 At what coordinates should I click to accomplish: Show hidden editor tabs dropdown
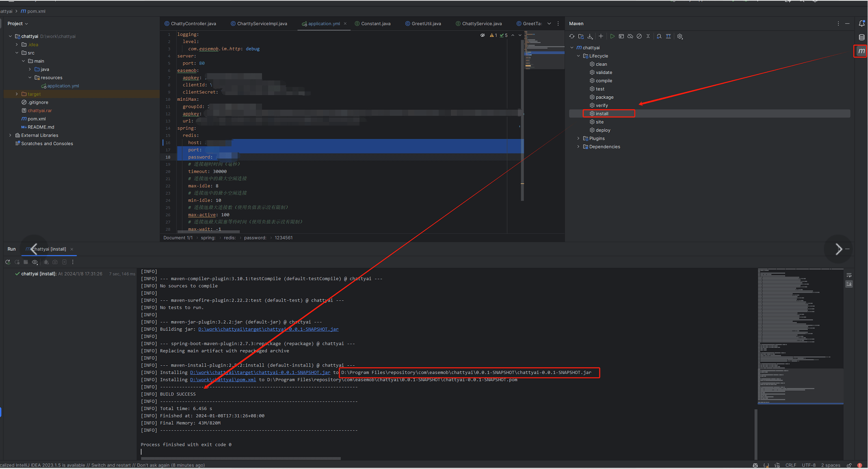[549, 24]
